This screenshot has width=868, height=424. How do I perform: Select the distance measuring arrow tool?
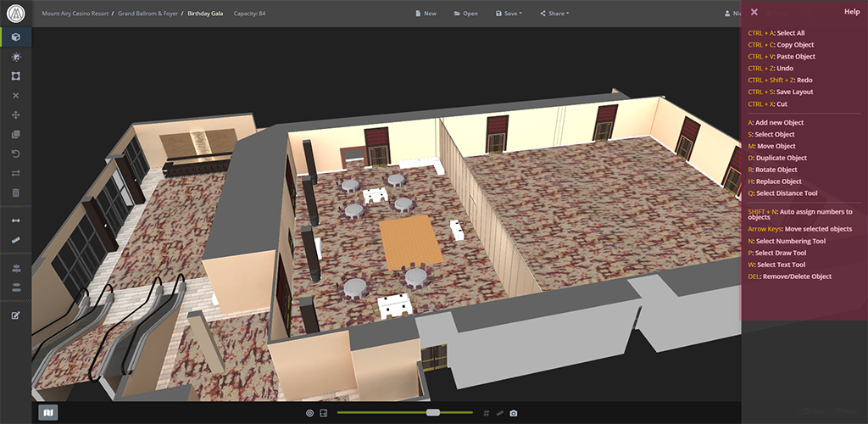pyautogui.click(x=16, y=220)
